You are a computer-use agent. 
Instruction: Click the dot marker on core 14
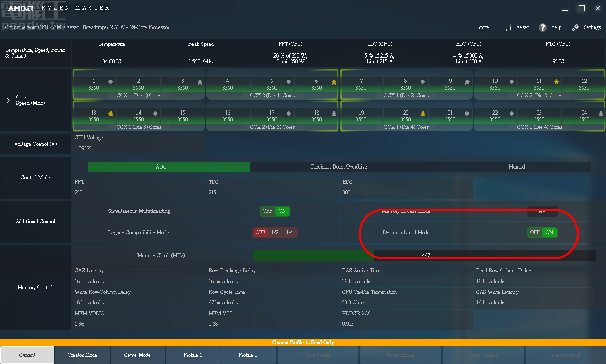click(155, 114)
